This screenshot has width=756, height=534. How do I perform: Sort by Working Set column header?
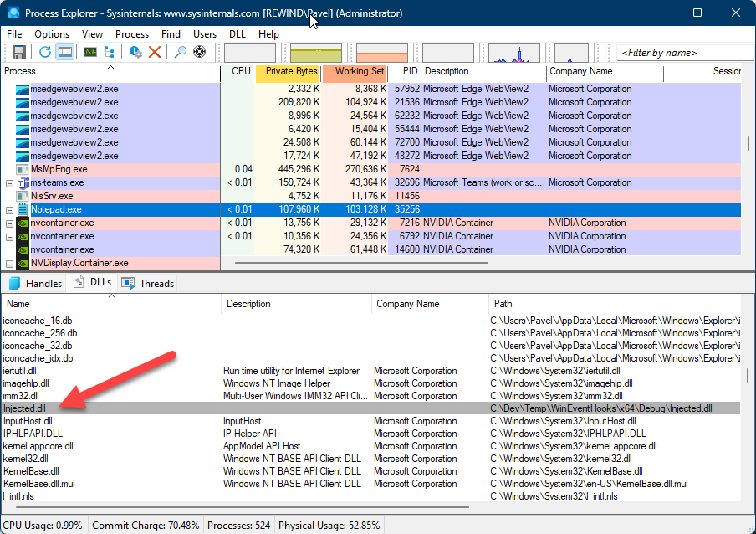355,71
